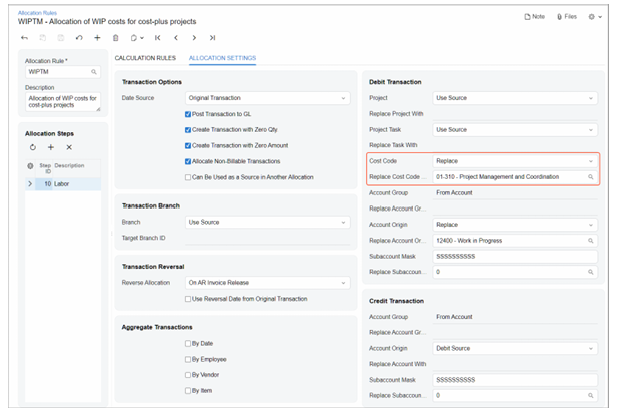618x414 pixels.
Task: Switch to the Calculation Rules tab
Action: click(146, 58)
